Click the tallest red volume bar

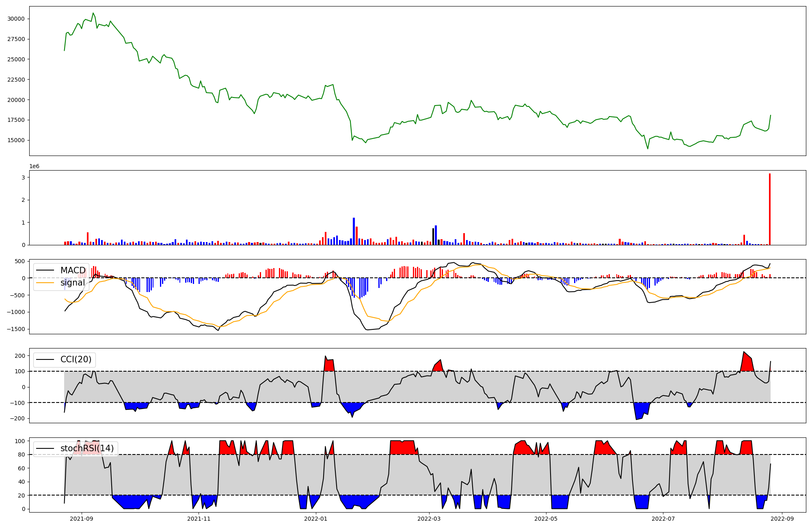(x=769, y=209)
